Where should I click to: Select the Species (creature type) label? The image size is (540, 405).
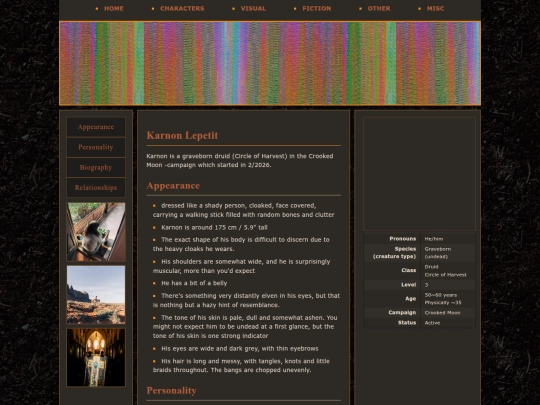coord(394,253)
